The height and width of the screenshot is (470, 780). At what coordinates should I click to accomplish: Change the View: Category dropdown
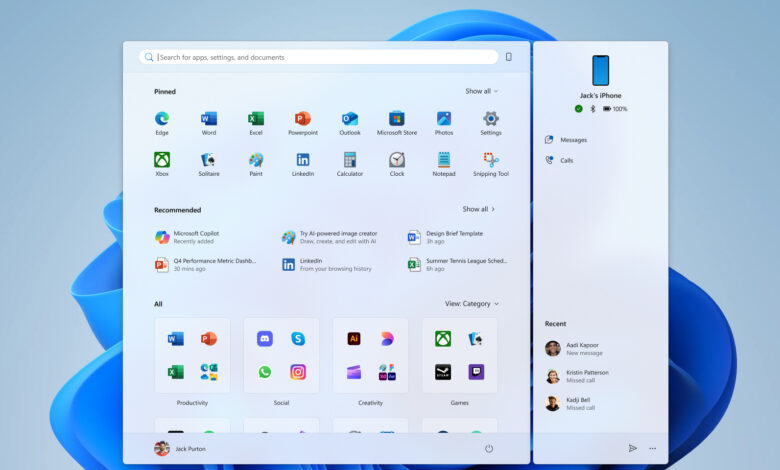pos(472,303)
